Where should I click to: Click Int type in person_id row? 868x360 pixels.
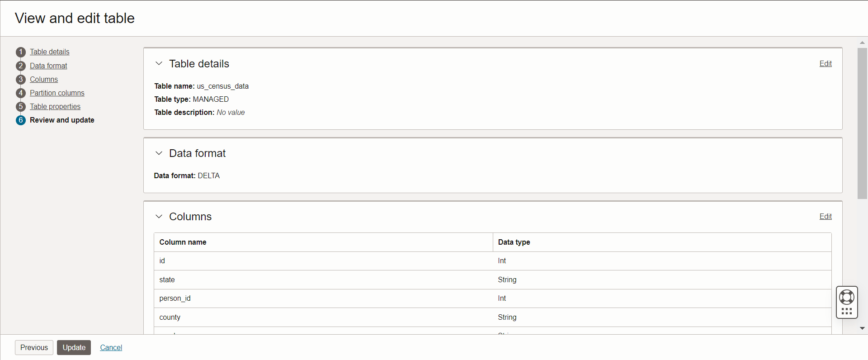click(502, 298)
